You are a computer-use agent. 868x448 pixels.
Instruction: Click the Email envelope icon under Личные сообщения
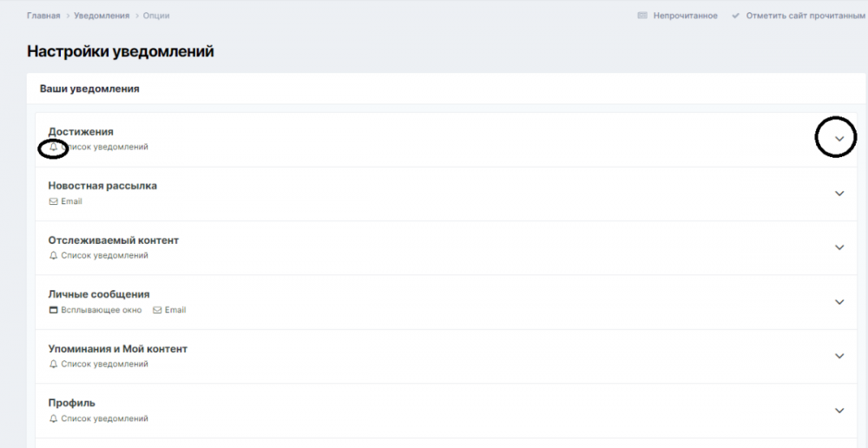[x=157, y=310]
